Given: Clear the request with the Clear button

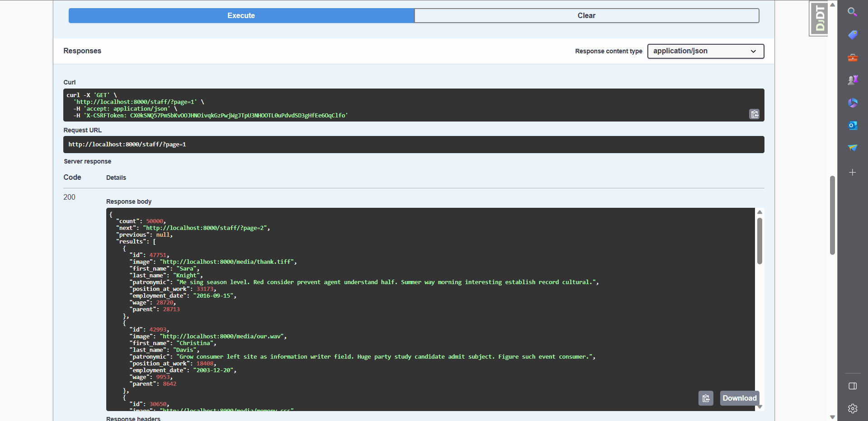Looking at the screenshot, I should pyautogui.click(x=586, y=15).
